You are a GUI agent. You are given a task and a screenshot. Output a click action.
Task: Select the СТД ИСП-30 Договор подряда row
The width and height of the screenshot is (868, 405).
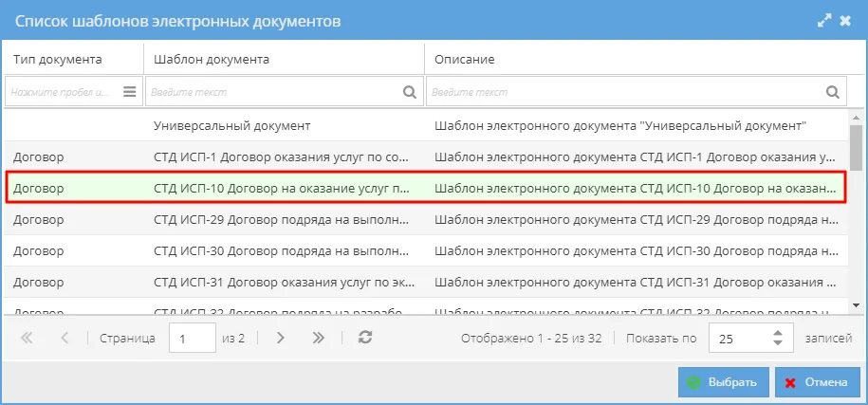(x=426, y=250)
